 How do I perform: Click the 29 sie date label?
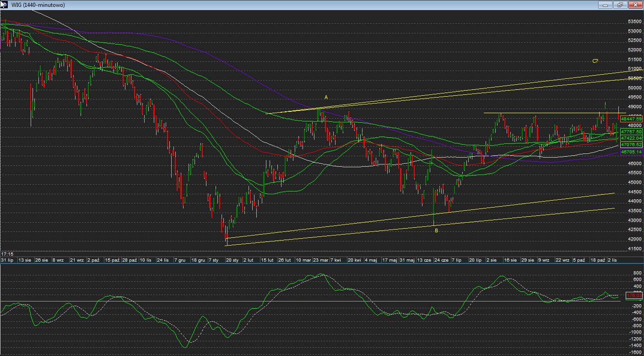point(528,260)
